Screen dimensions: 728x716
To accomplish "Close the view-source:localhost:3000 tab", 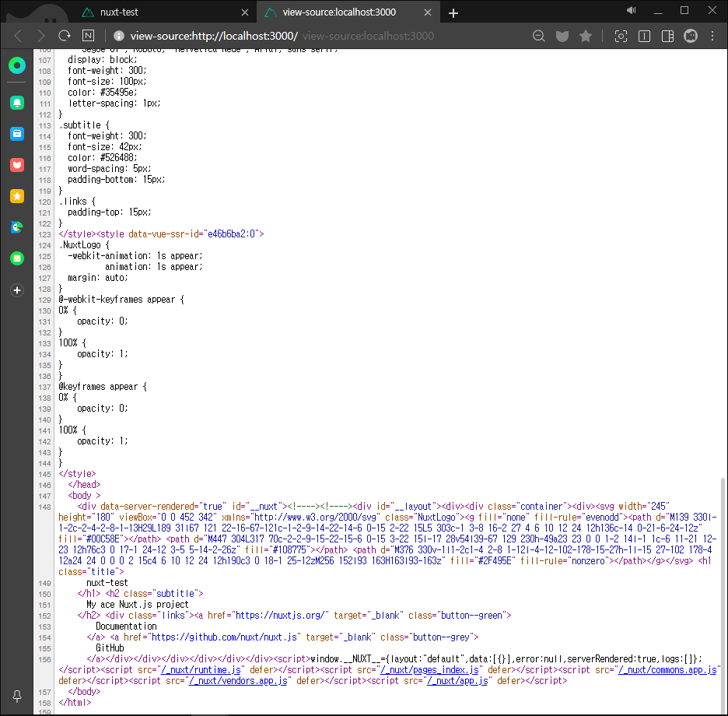I will 428,12.
